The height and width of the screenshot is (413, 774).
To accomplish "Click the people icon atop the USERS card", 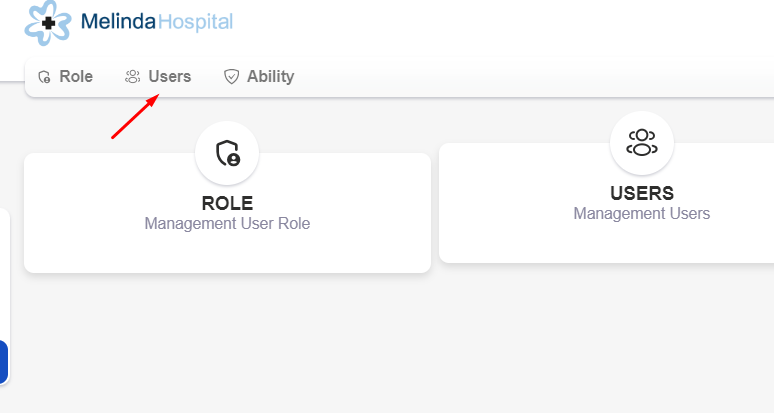I will pos(641,142).
